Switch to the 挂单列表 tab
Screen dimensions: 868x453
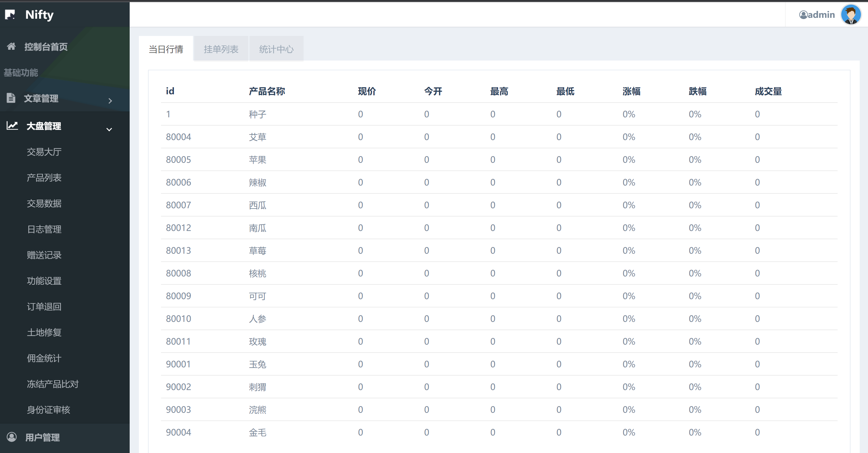tap(221, 49)
